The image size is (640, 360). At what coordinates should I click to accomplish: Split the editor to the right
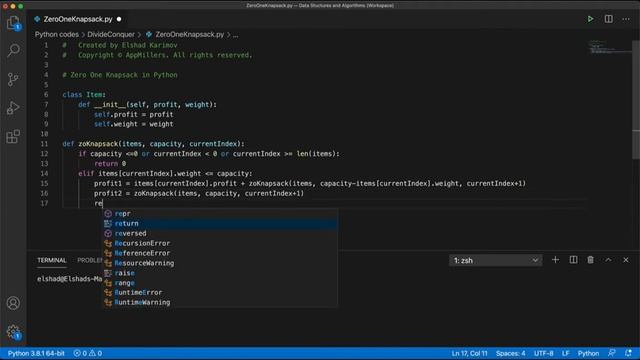[608, 19]
